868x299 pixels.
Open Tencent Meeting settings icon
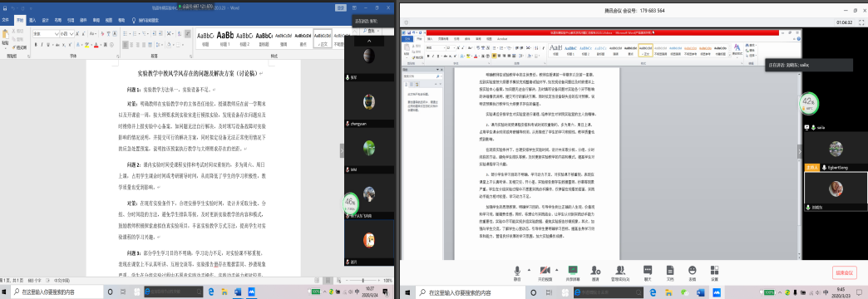tap(714, 272)
